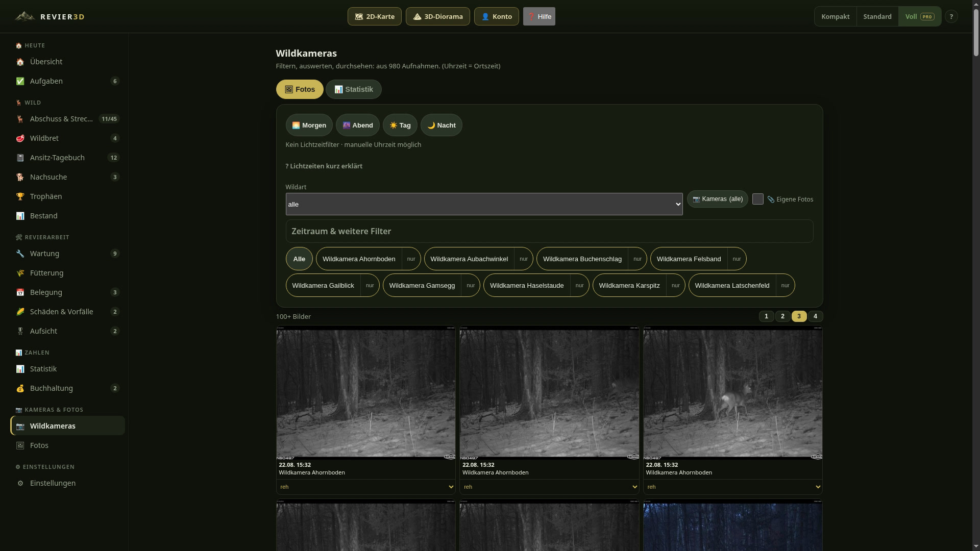Click the camera icon beside Wildkameras in sidebar
Screen dimensions: 980x551
[20, 426]
